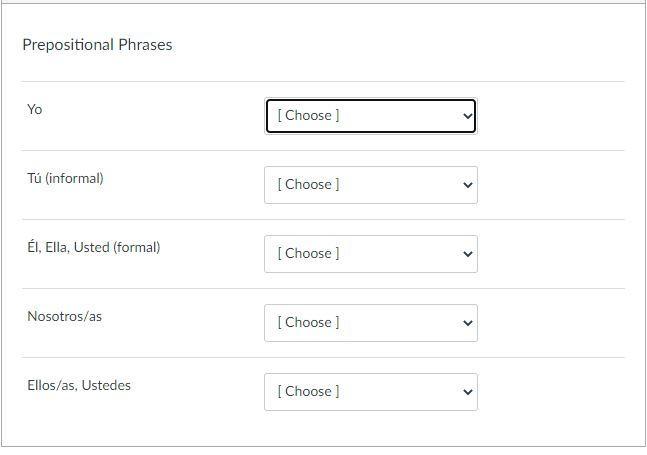
Task: Click the Yo prompt label
Action: 35,109
